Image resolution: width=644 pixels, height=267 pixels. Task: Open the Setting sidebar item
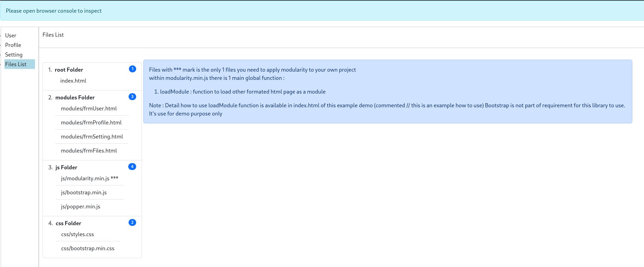pyautogui.click(x=14, y=54)
